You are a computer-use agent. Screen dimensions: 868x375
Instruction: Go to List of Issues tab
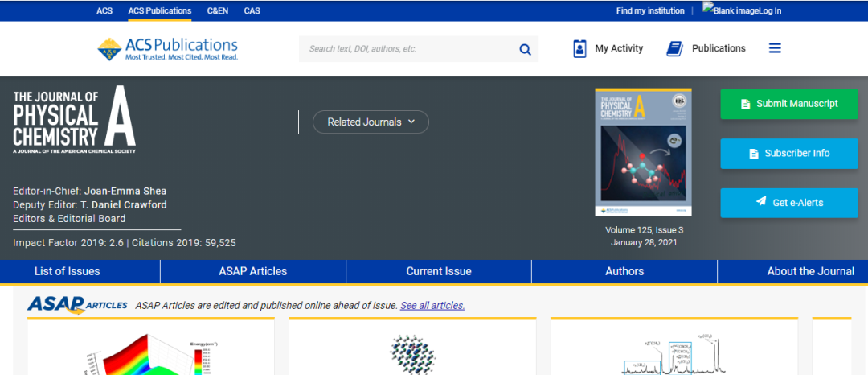coord(67,271)
